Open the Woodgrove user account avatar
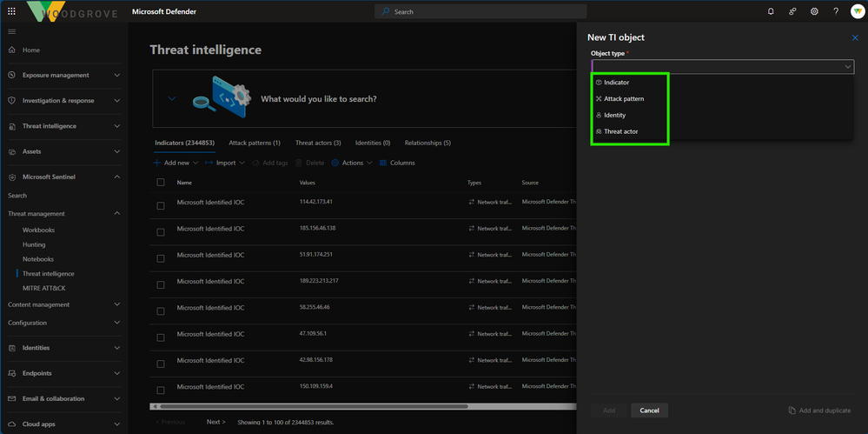The height and width of the screenshot is (434, 868). (x=857, y=11)
